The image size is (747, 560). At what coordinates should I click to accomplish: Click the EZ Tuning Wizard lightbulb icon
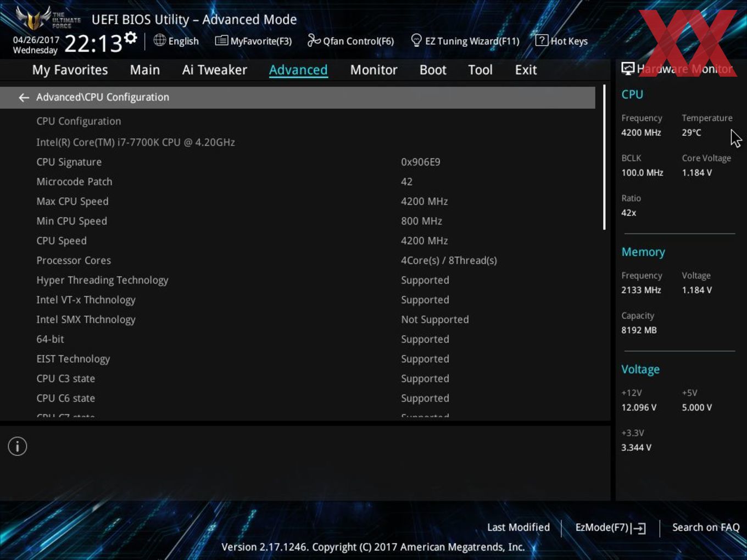point(416,40)
